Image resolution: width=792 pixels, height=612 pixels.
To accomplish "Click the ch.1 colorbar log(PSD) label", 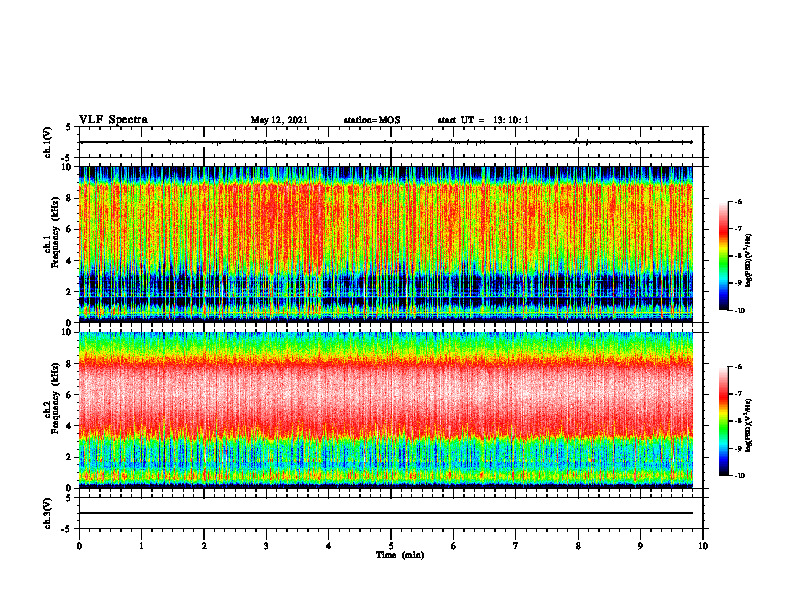I will point(749,261).
